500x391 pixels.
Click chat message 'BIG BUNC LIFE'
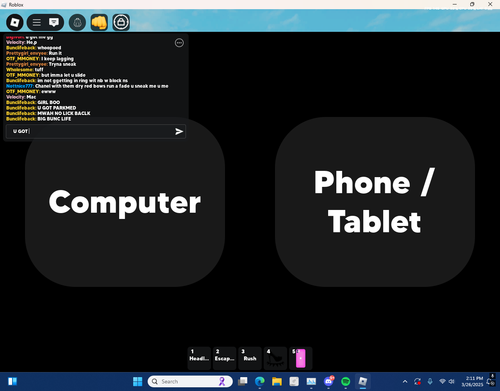coord(54,119)
